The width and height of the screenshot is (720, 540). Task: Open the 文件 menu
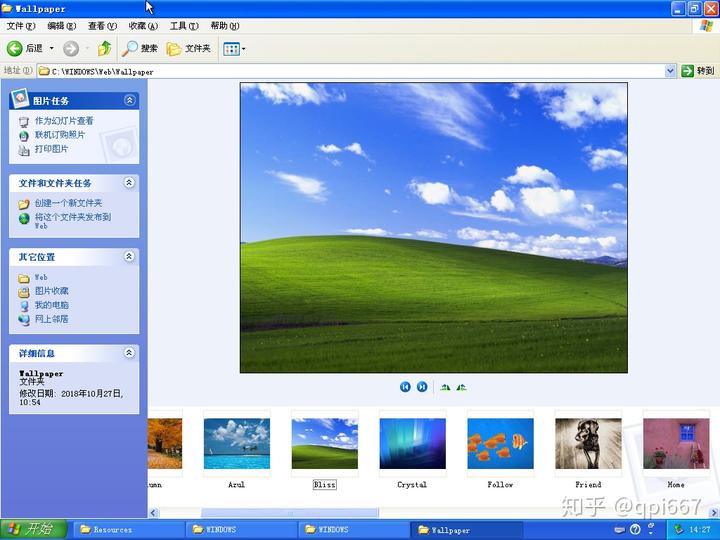point(21,26)
